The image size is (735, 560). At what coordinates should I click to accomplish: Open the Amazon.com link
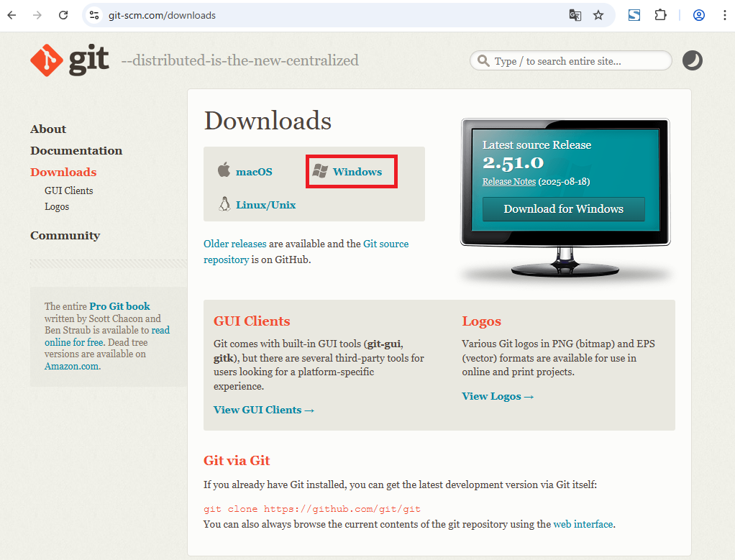(x=72, y=366)
